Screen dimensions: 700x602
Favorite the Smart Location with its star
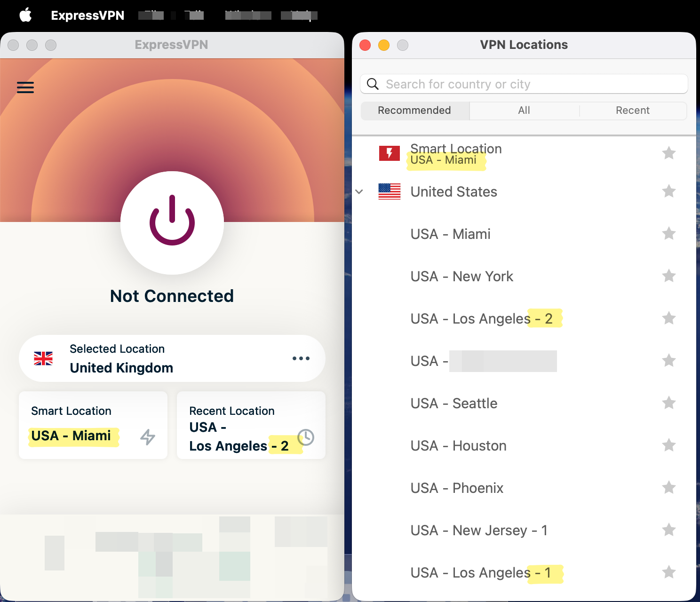point(669,153)
